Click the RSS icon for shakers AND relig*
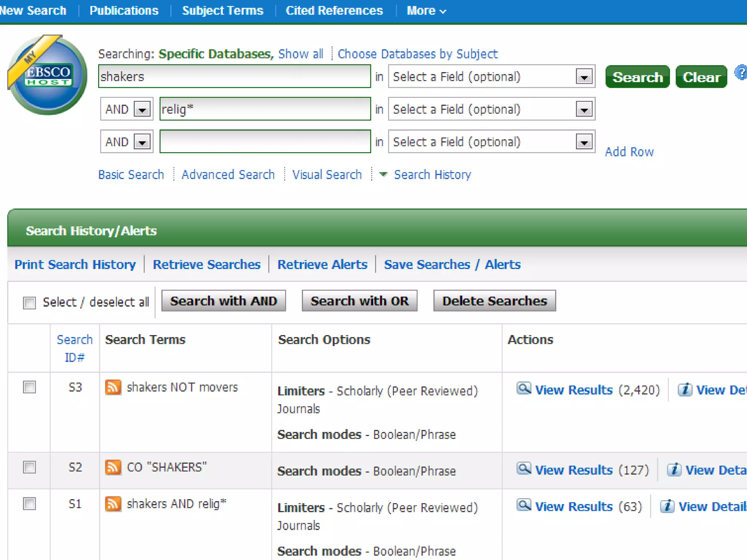The width and height of the screenshot is (747, 560). click(x=113, y=504)
